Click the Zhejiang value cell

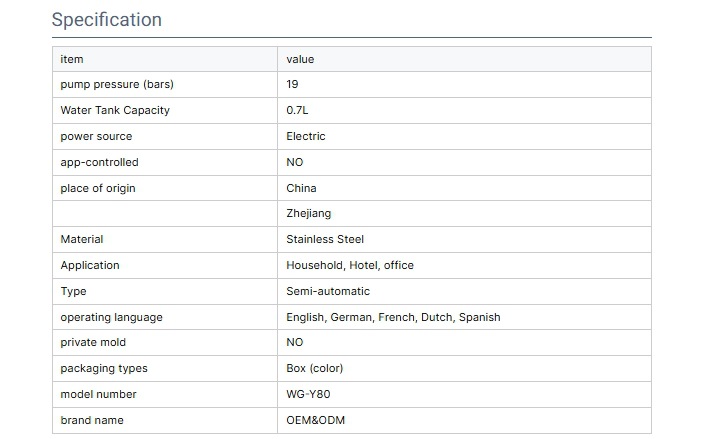click(309, 214)
